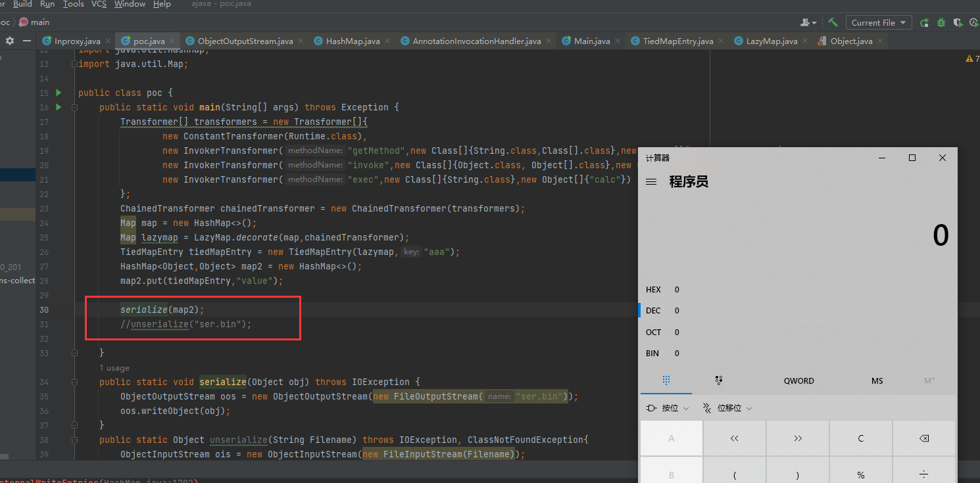Open the Tools menu
Image resolution: width=980 pixels, height=483 pixels.
pos(73,4)
